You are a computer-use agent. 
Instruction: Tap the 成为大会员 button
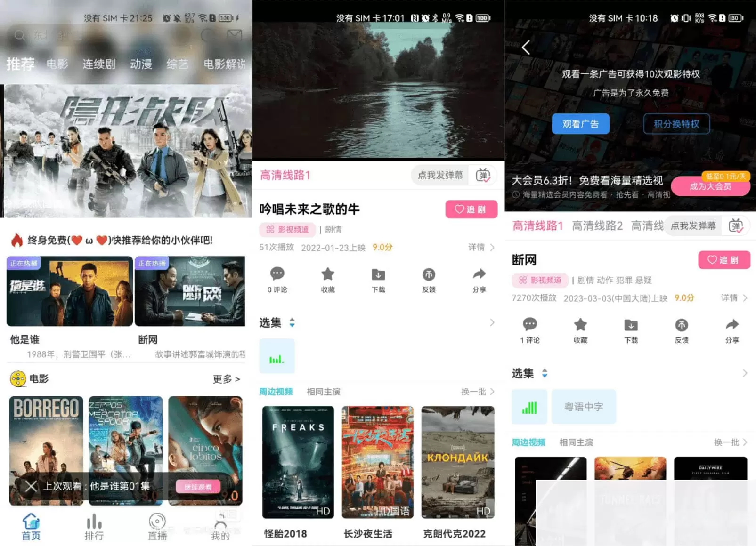point(710,186)
